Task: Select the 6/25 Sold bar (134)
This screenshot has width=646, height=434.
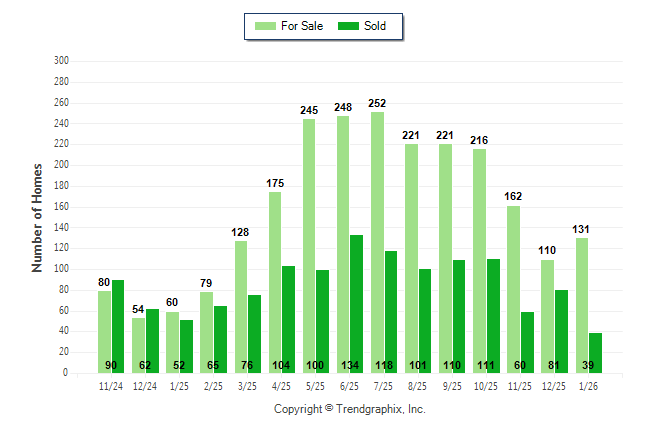Action: [356, 300]
